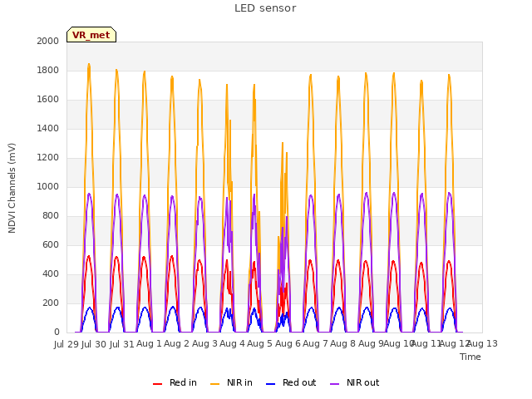
Task: Click the 1800 y-axis tick label
Action: tap(48, 70)
